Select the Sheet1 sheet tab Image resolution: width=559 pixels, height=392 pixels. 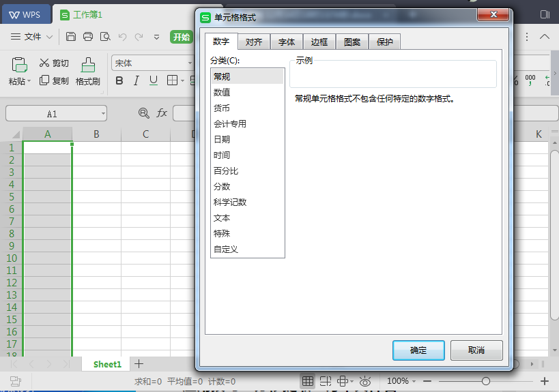(107, 364)
